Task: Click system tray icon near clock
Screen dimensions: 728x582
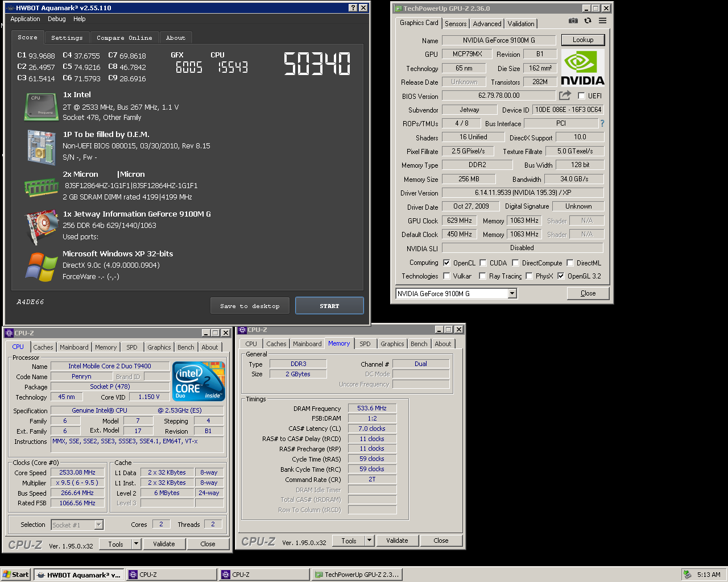Action: (687, 575)
